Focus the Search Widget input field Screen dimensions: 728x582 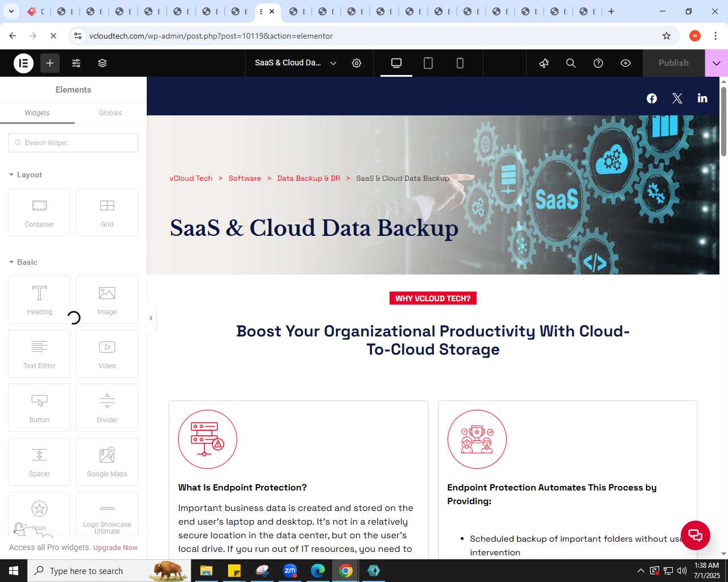coord(73,143)
